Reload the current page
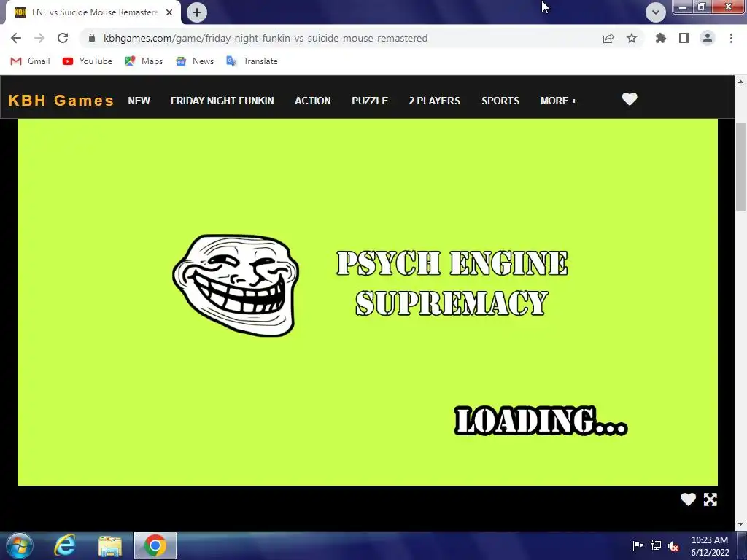Image resolution: width=747 pixels, height=560 pixels. click(x=63, y=38)
